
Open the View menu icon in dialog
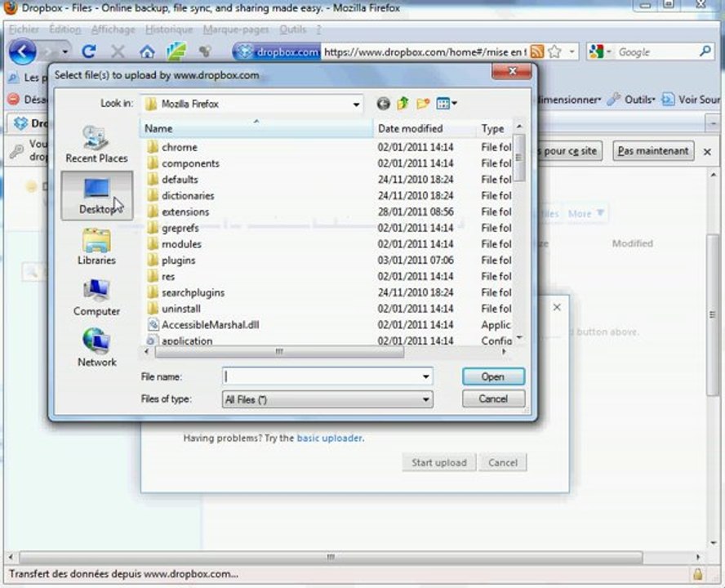click(x=447, y=104)
